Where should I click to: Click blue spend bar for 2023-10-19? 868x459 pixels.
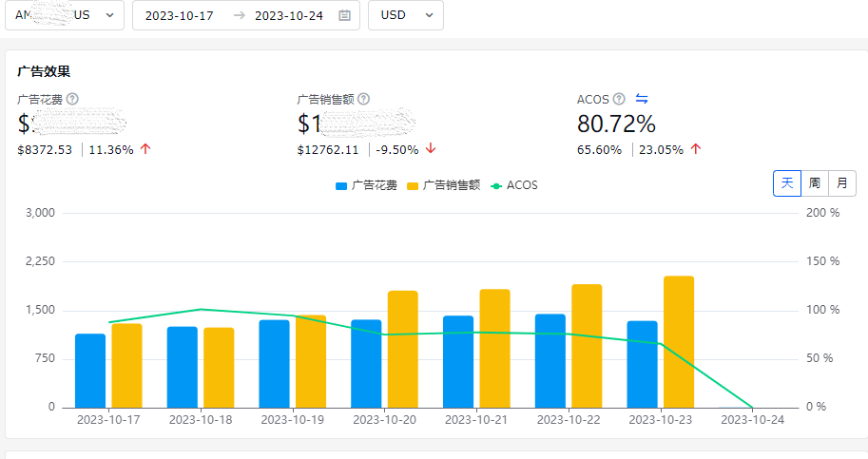click(x=274, y=364)
